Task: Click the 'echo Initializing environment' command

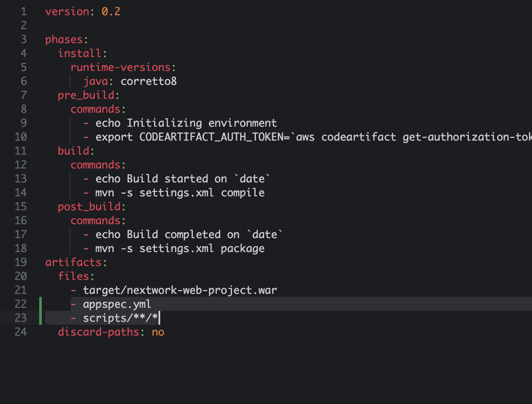Action: pyautogui.click(x=186, y=123)
